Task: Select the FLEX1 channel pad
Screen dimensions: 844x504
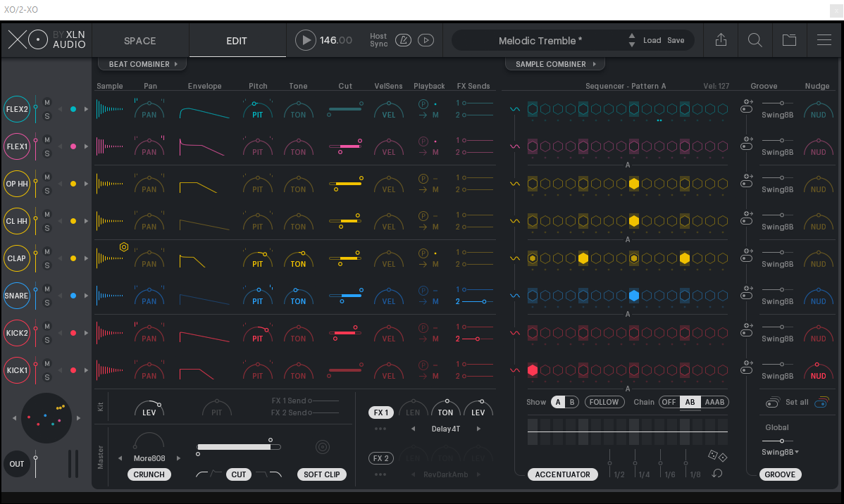Action: [x=17, y=146]
